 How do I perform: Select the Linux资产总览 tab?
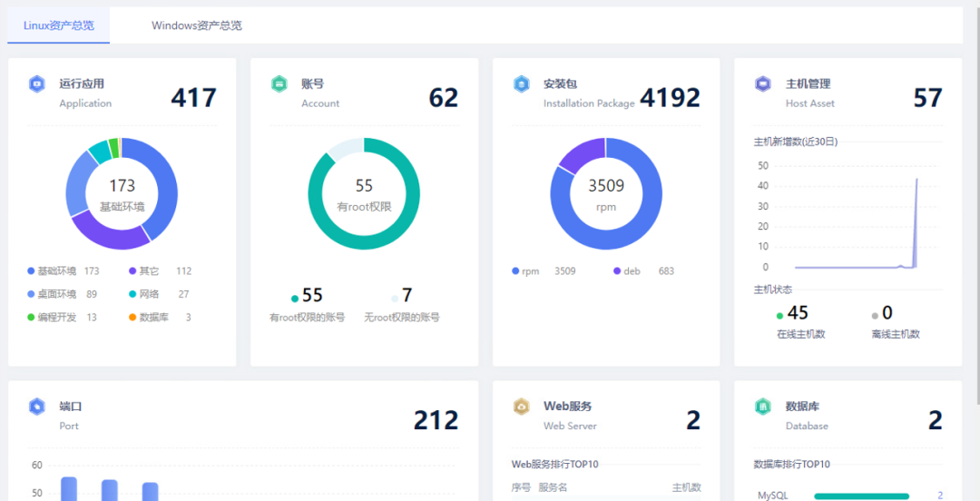pyautogui.click(x=59, y=25)
